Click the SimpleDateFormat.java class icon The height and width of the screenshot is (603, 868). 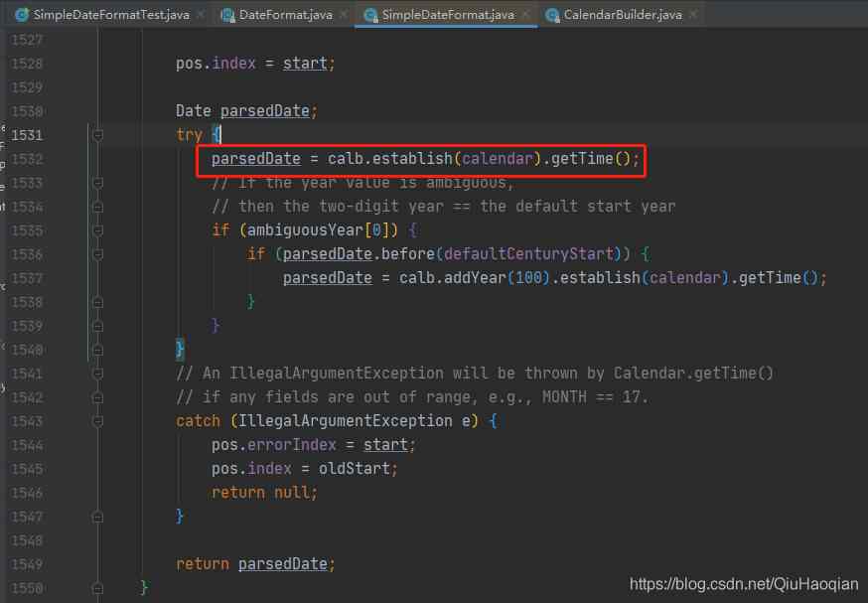click(x=370, y=15)
